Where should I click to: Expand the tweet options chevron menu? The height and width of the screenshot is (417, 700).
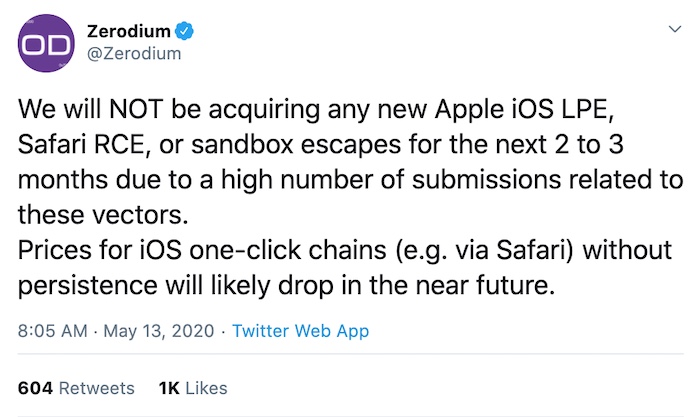tap(675, 29)
